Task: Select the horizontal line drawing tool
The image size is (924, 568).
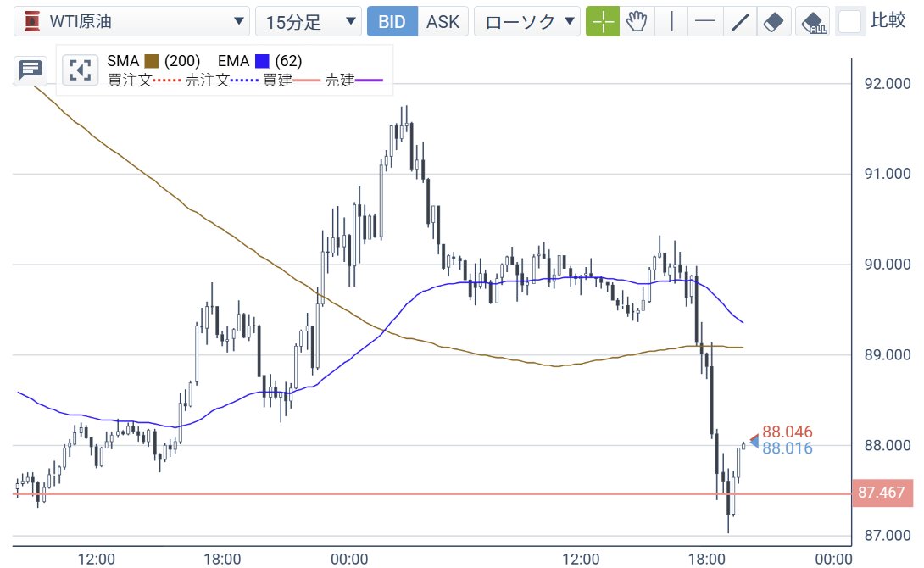Action: (x=705, y=21)
